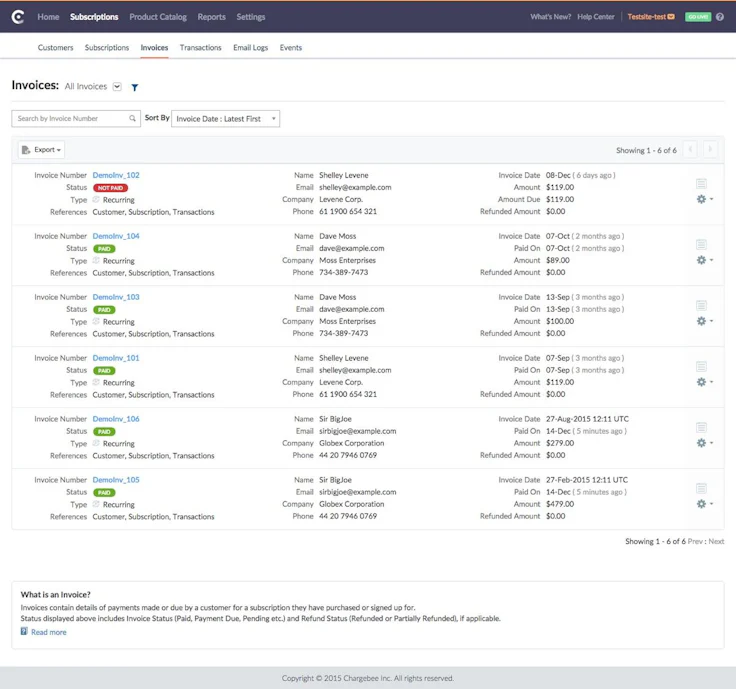Open the gear actions menu for DemoInv_105
This screenshot has height=689, width=736.
coord(704,504)
